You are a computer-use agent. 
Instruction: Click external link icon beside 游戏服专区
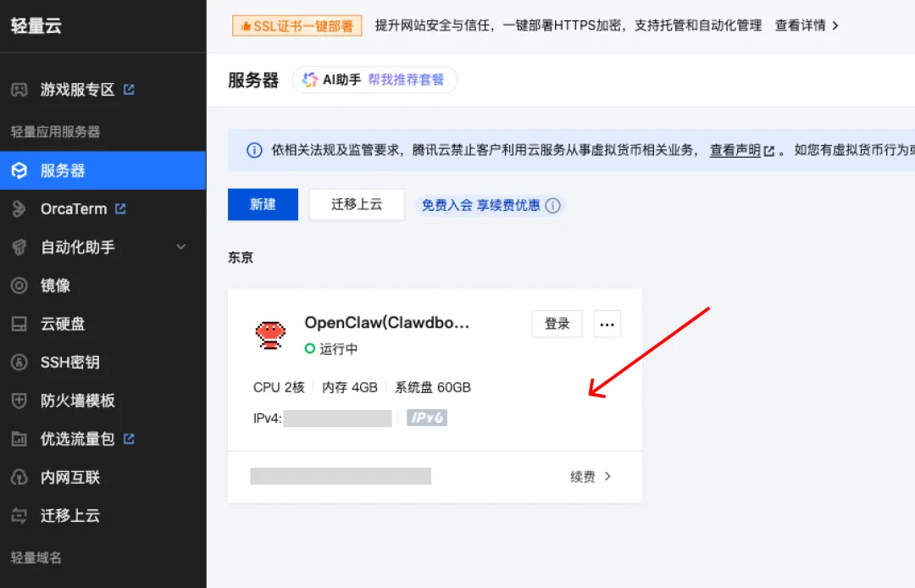coord(129,90)
